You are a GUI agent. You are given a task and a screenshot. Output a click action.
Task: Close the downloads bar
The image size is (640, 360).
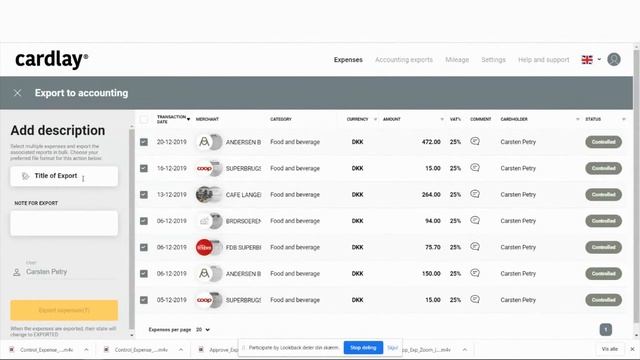click(632, 349)
